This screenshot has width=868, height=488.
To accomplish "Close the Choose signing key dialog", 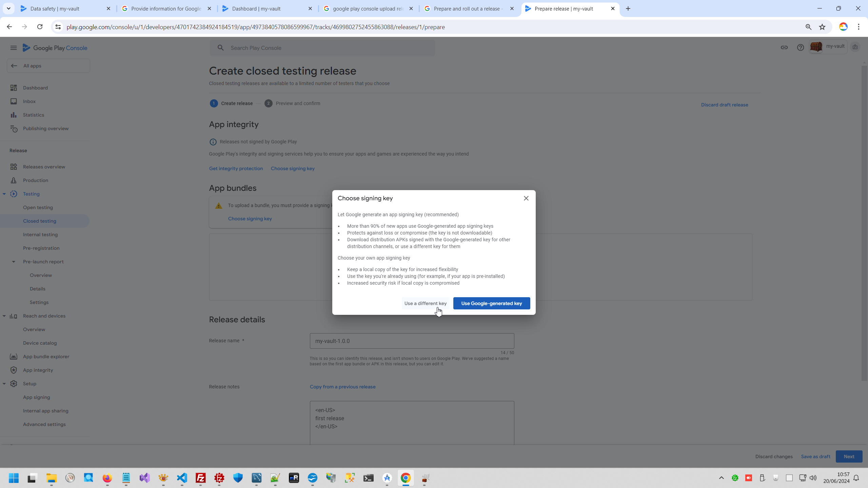I will point(526,198).
